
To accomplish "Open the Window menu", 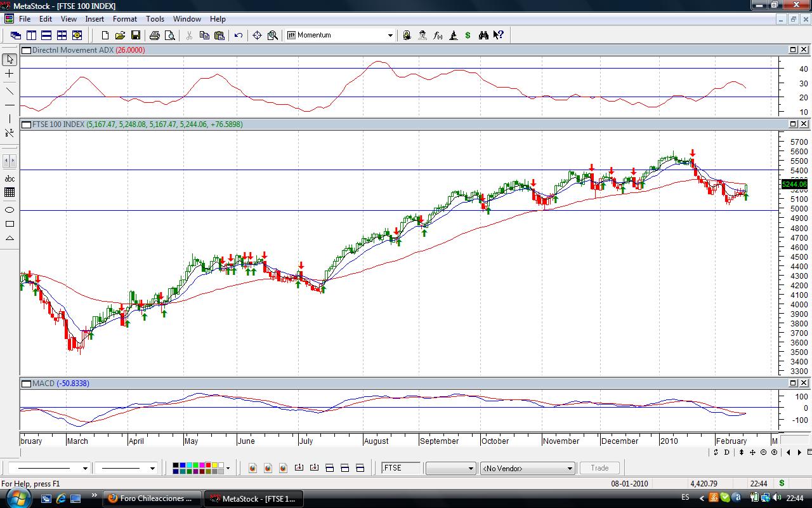I will [x=187, y=19].
